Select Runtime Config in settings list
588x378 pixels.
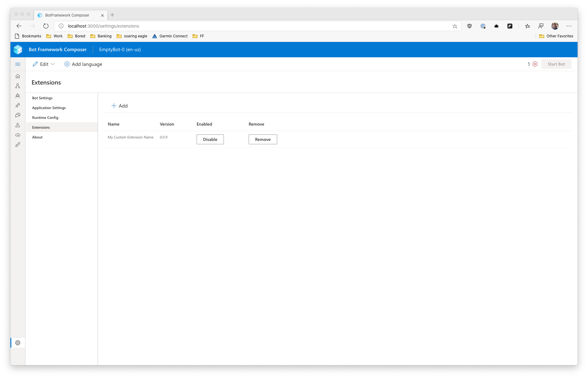coord(45,118)
